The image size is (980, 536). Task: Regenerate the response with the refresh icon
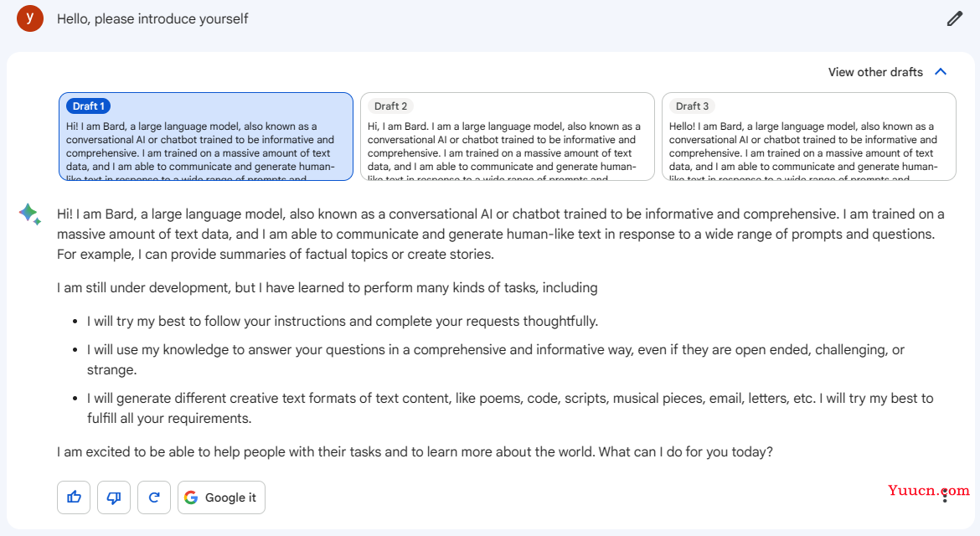point(154,497)
